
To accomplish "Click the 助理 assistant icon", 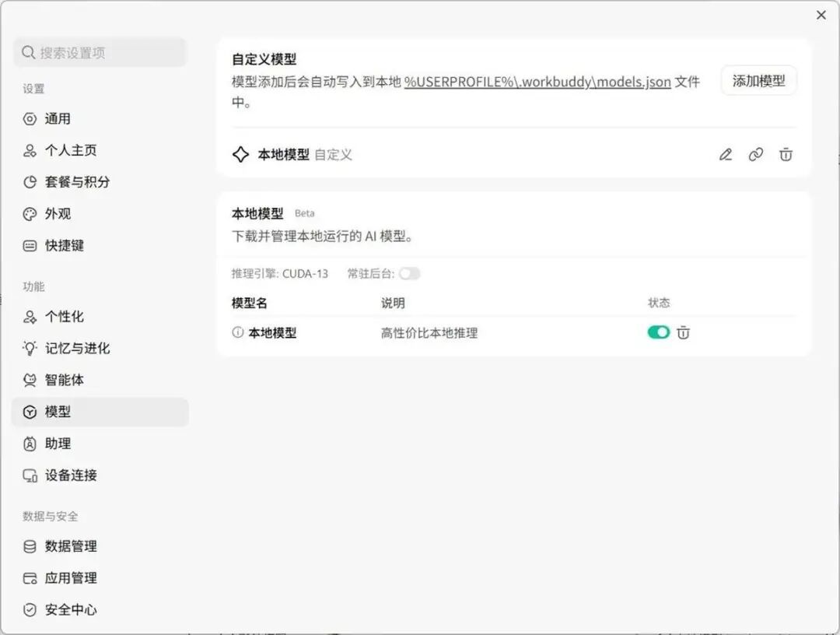I will pyautogui.click(x=30, y=444).
